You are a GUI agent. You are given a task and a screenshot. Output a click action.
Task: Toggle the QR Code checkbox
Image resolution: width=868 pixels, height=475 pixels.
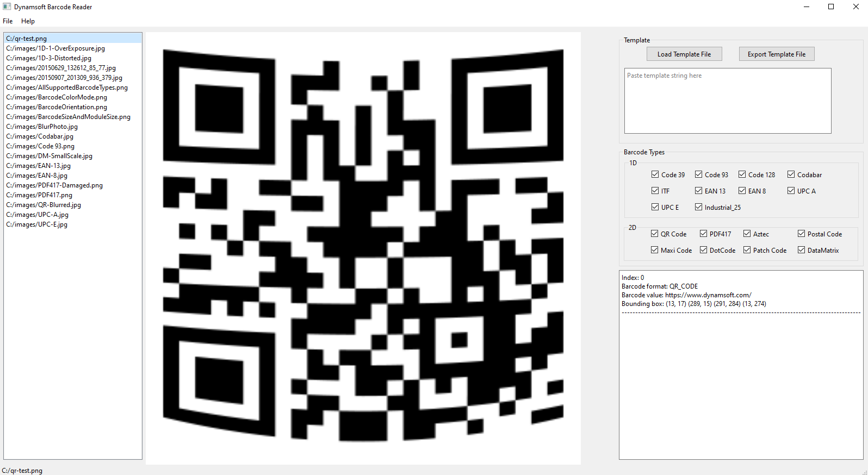[655, 234]
